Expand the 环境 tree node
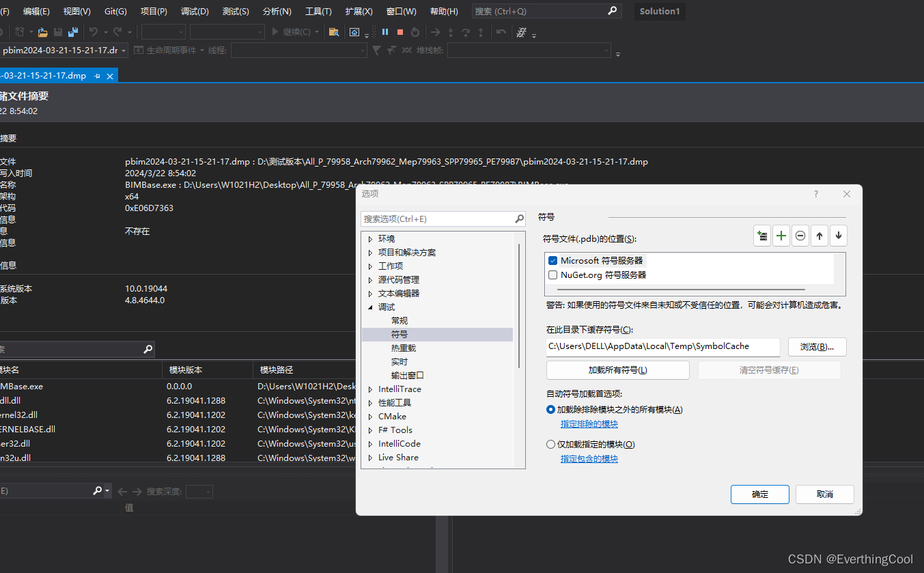Viewport: 924px width, 573px height. pos(370,239)
